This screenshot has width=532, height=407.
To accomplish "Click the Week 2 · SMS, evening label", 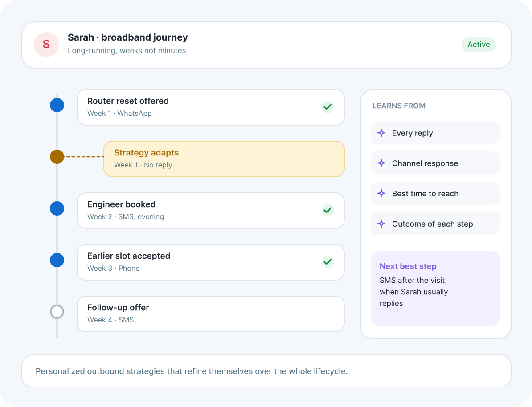I will click(x=126, y=217).
